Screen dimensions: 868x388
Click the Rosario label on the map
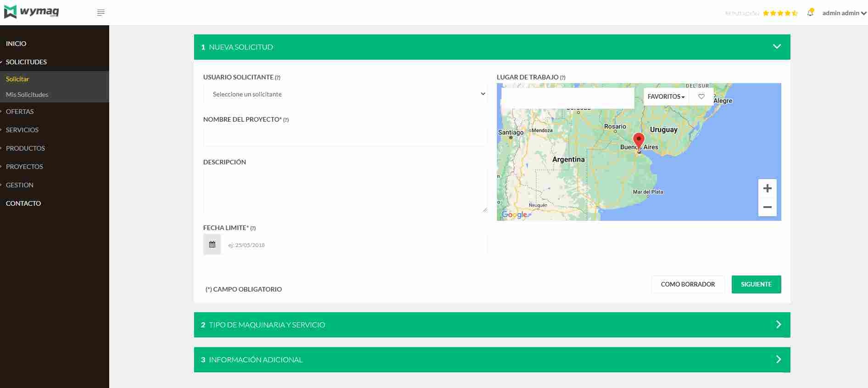tap(615, 126)
